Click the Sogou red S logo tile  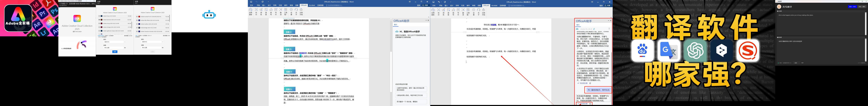(x=748, y=50)
